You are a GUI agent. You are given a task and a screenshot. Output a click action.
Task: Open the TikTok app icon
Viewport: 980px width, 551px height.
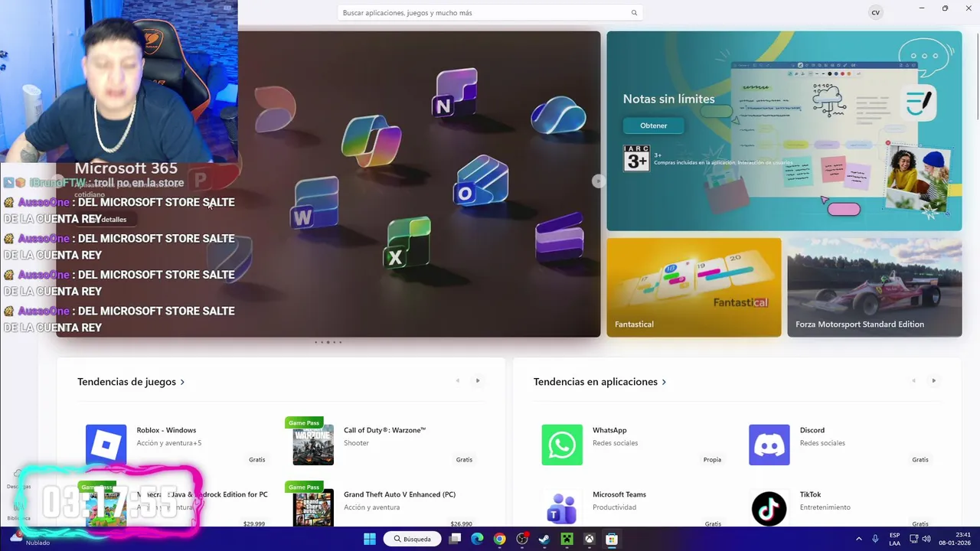tap(769, 507)
